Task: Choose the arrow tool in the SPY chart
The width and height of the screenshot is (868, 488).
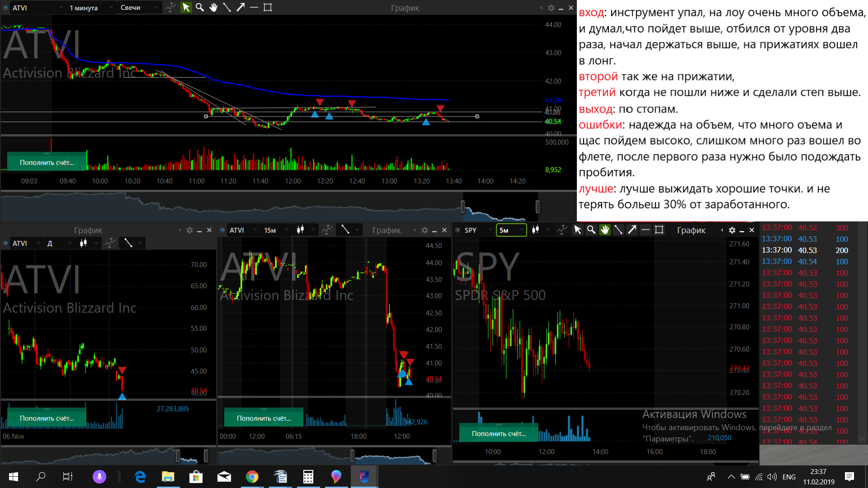Action: pos(632,230)
